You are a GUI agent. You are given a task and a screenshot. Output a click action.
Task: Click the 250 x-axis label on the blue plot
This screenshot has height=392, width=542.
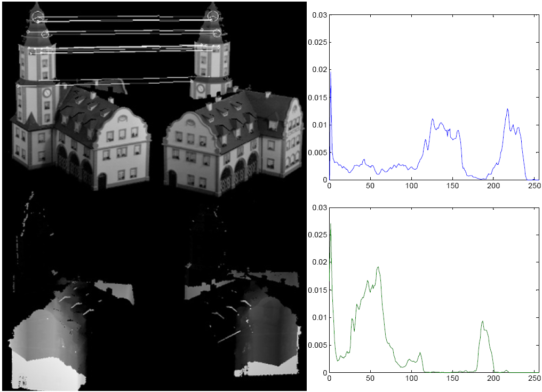click(x=535, y=186)
